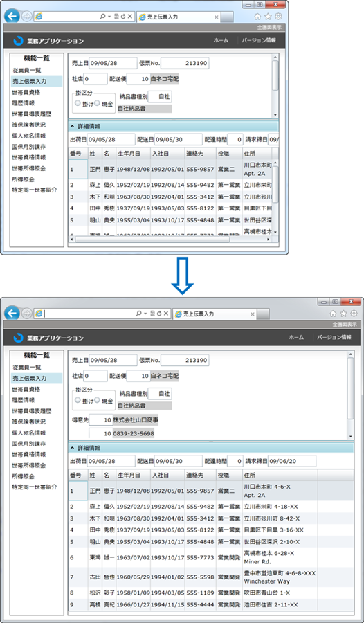This screenshot has height=623, width=364.
Task: Click the バージョン情報 link in the bottom window header
Action: tap(334, 337)
